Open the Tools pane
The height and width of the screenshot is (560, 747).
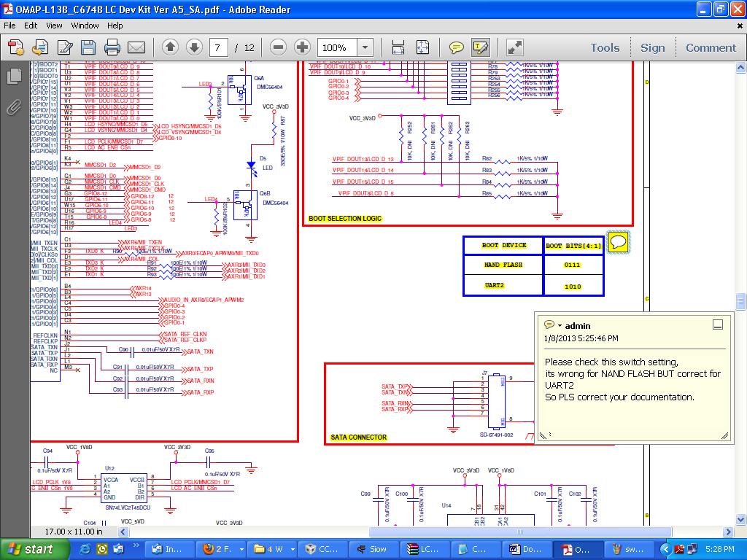pyautogui.click(x=605, y=47)
